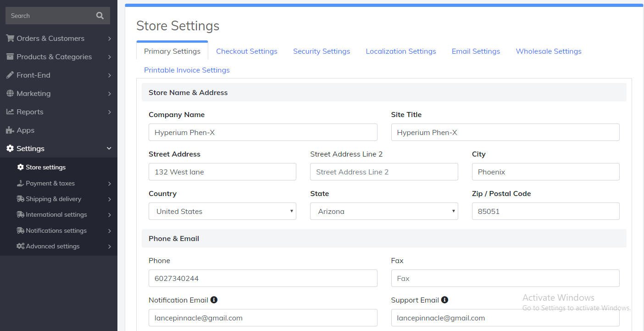Viewport: 644px width, 331px height.
Task: Open International settings submenu
Action: (59, 214)
